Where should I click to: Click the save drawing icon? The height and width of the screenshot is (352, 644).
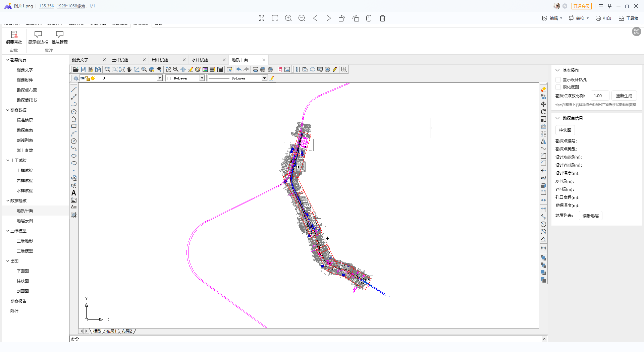pyautogui.click(x=83, y=69)
